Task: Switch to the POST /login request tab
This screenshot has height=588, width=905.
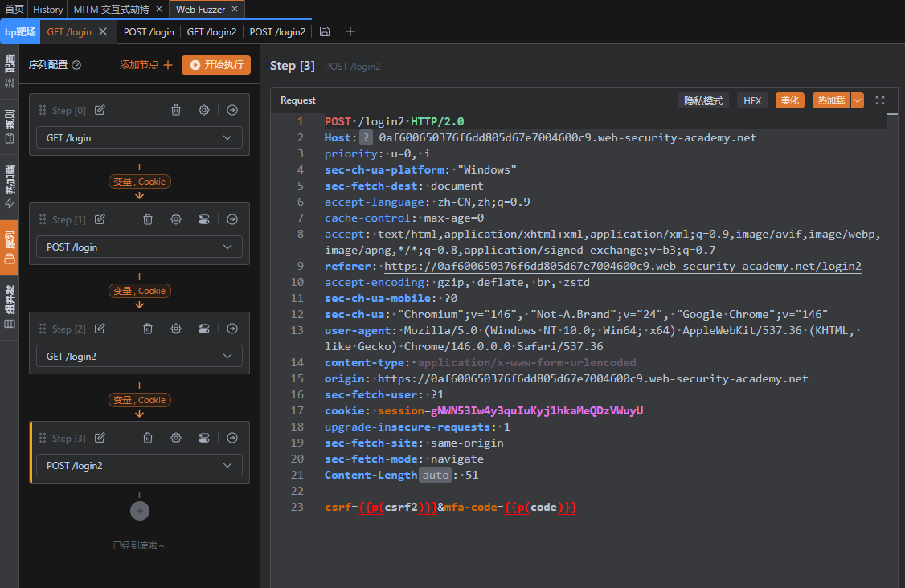Action: click(x=149, y=32)
